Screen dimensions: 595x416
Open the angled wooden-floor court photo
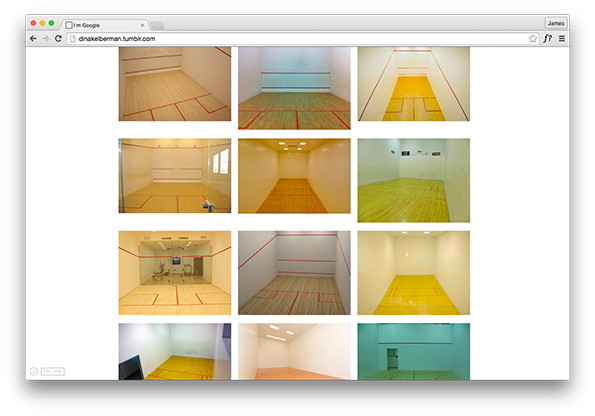point(175,84)
